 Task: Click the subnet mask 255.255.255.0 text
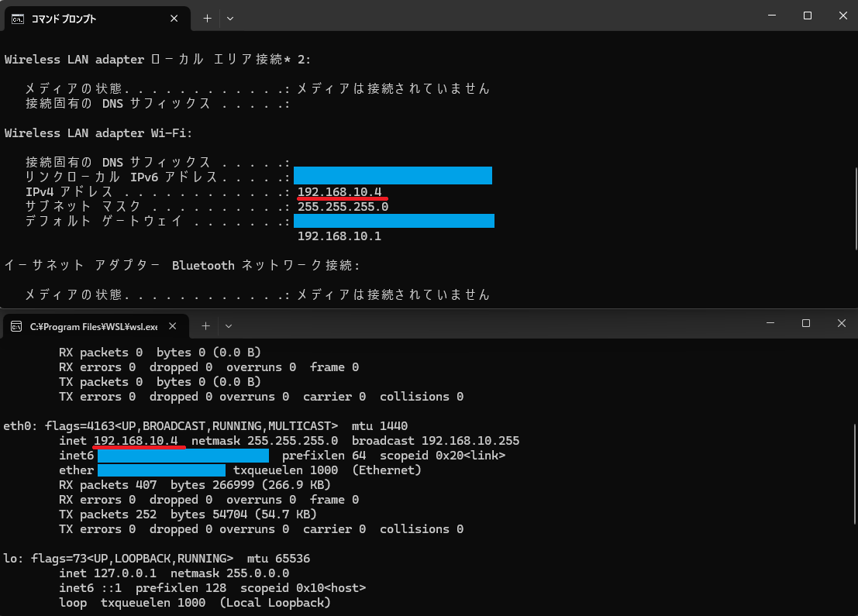click(x=341, y=205)
